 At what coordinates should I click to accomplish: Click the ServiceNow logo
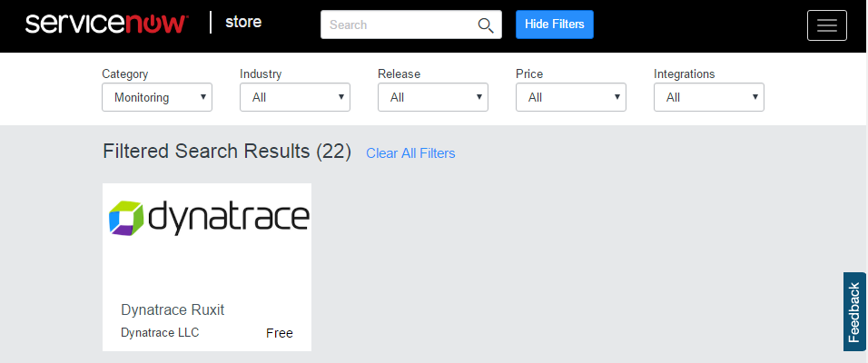[x=107, y=25]
